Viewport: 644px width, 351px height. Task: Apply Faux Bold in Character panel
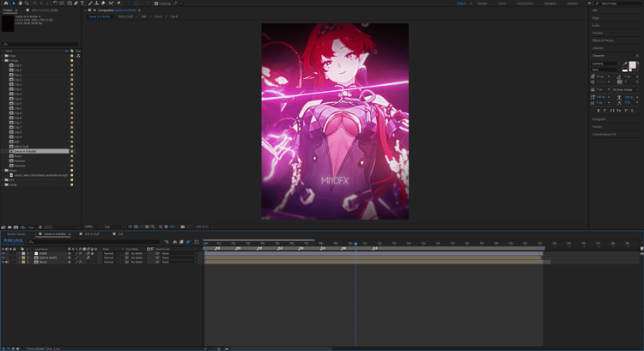[598, 111]
